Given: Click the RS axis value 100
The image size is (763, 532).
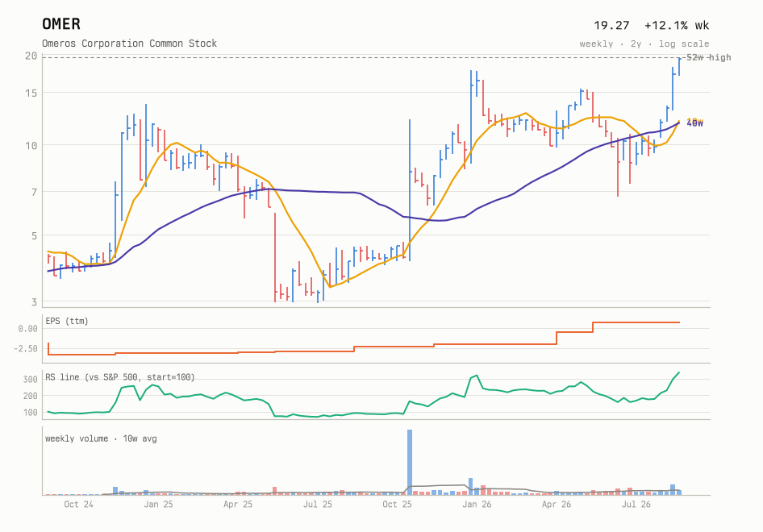Looking at the screenshot, I should tap(30, 413).
